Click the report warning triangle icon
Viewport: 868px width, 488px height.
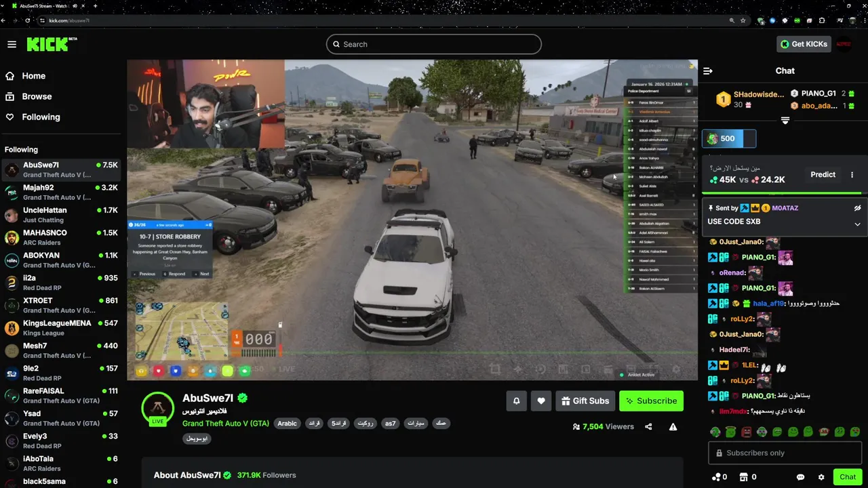coord(673,426)
